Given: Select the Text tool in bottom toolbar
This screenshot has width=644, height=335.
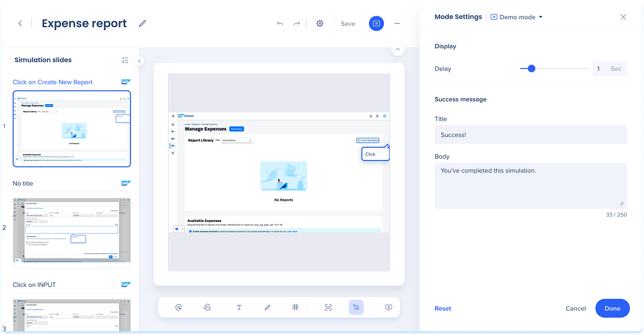Looking at the screenshot, I should point(239,307).
